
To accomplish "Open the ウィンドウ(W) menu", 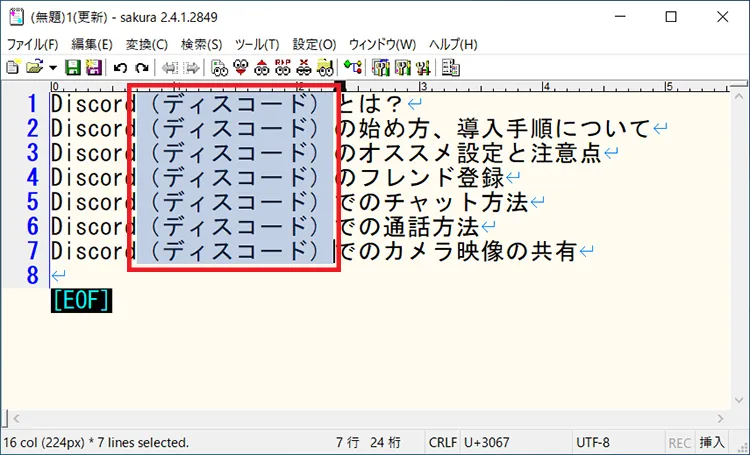I will click(x=382, y=44).
